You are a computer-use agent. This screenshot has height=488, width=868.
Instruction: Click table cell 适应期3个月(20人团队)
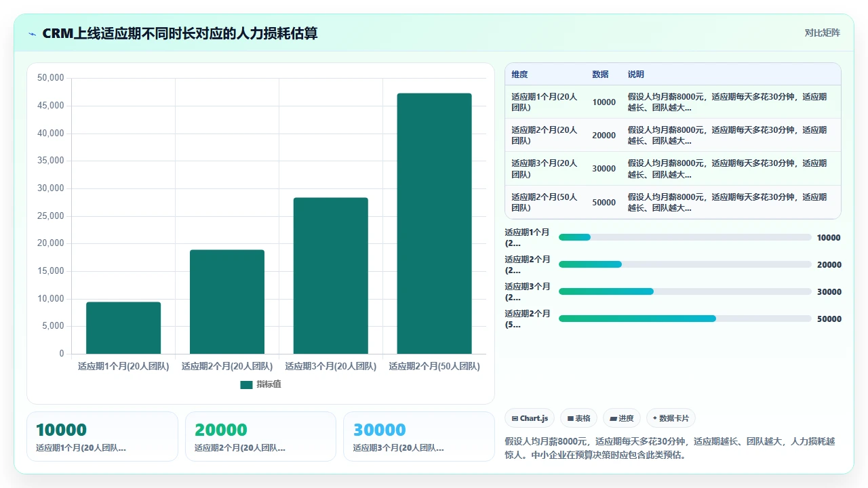[545, 169]
